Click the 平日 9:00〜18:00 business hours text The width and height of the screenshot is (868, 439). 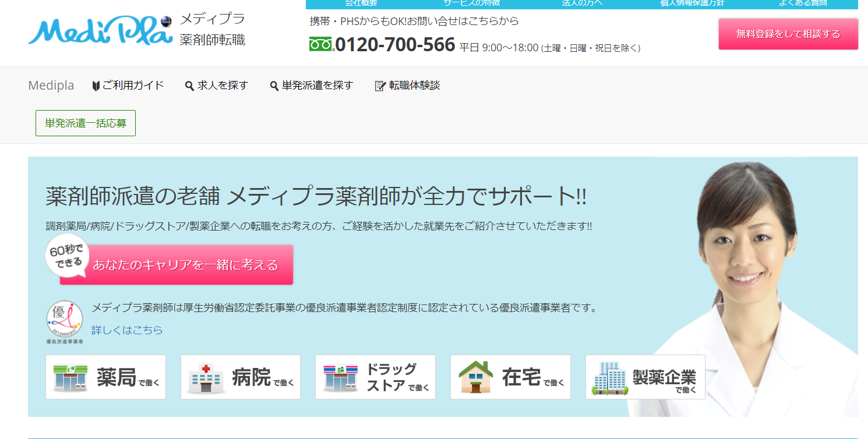click(550, 48)
